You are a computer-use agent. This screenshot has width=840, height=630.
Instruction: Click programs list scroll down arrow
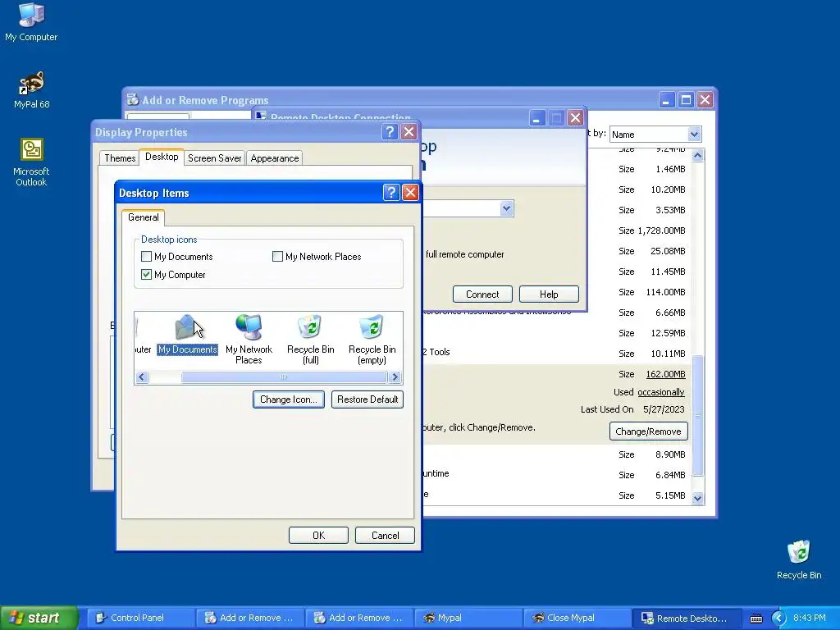697,498
